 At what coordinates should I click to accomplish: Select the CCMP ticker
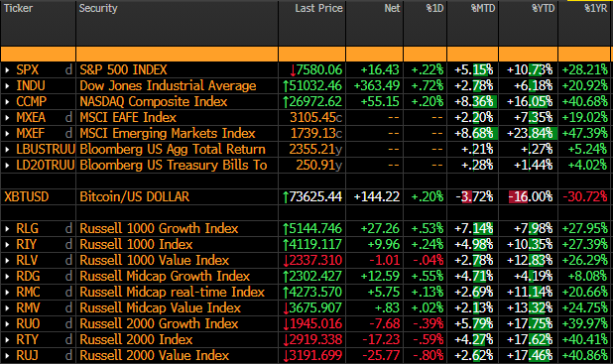tap(32, 101)
